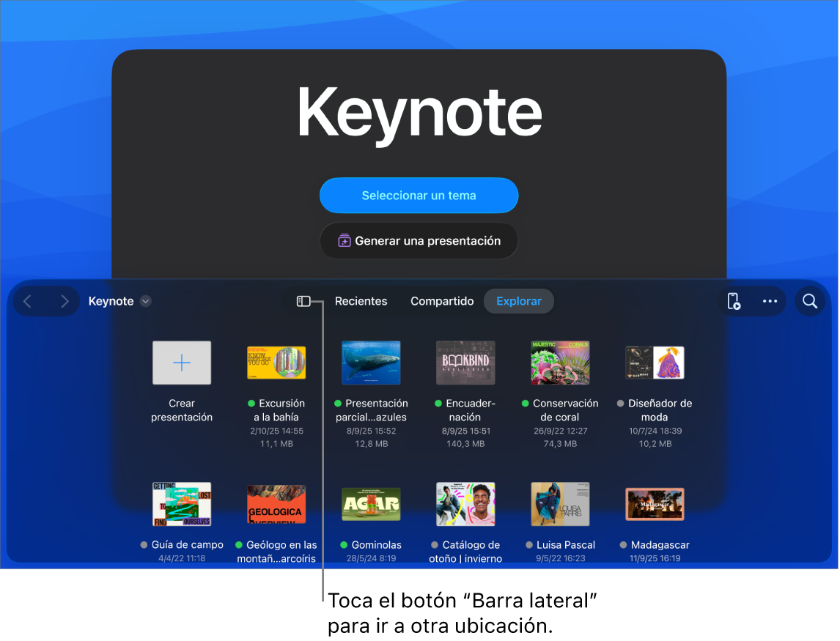Open the three-dot more options menu
This screenshot has height=641, width=840.
(770, 302)
